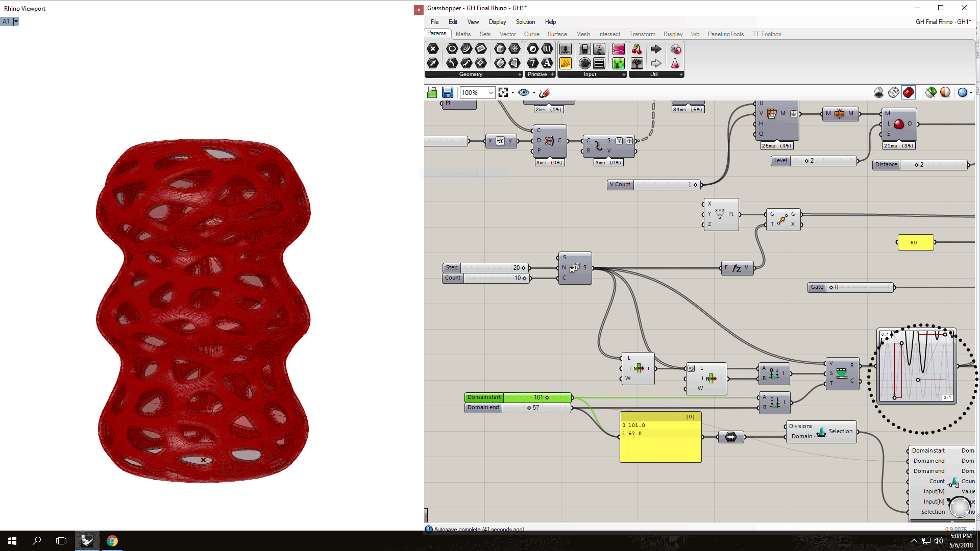
Task: Expand the eye named views dropdown arrow
Action: click(534, 93)
